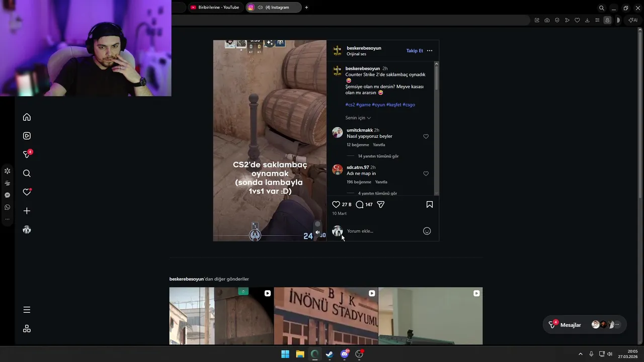This screenshot has height=362, width=644.
Task: Open Instagram Home from the sidebar
Action: click(27, 117)
